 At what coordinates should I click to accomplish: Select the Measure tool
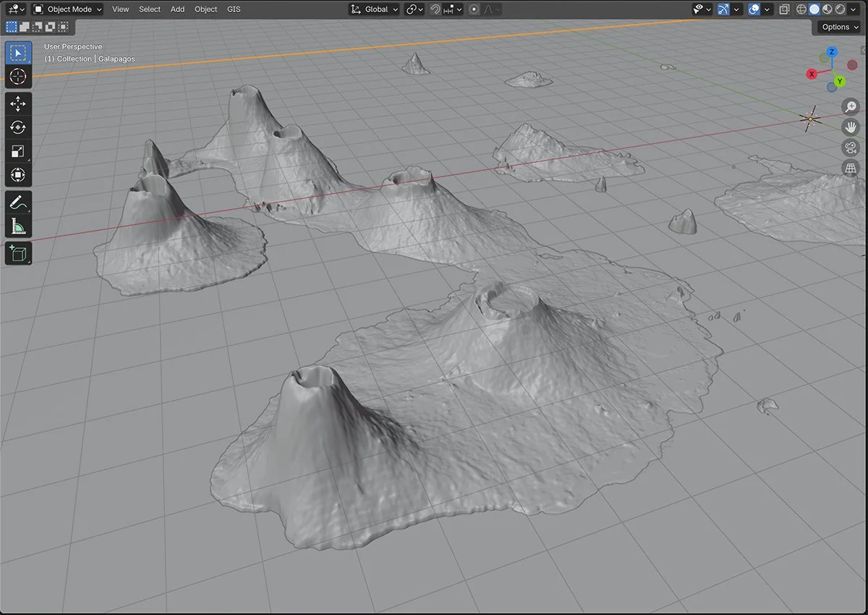18,226
